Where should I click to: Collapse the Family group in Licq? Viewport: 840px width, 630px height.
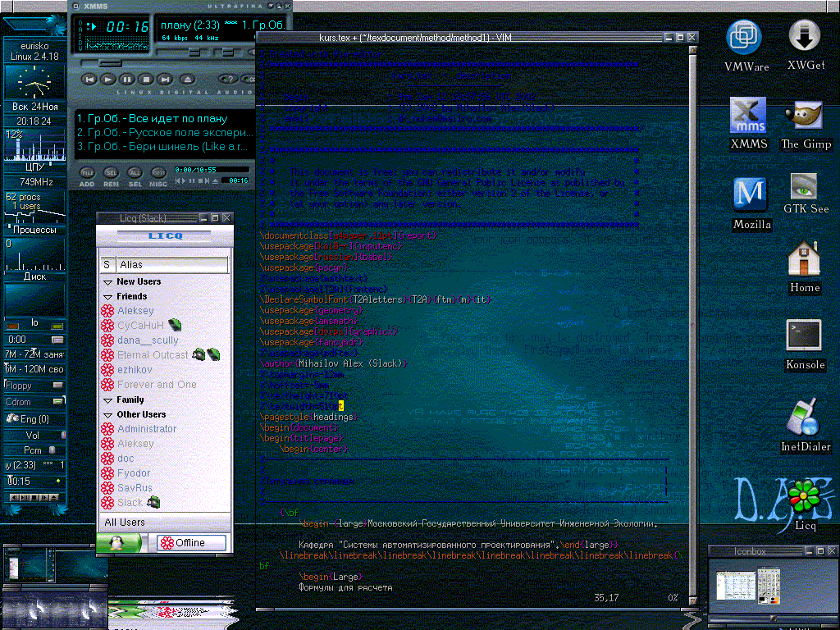point(107,399)
